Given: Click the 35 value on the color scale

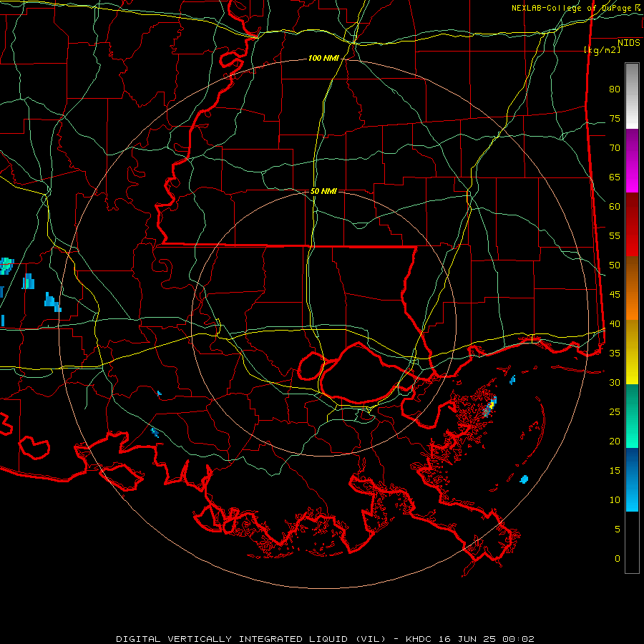Looking at the screenshot, I should click(615, 353).
